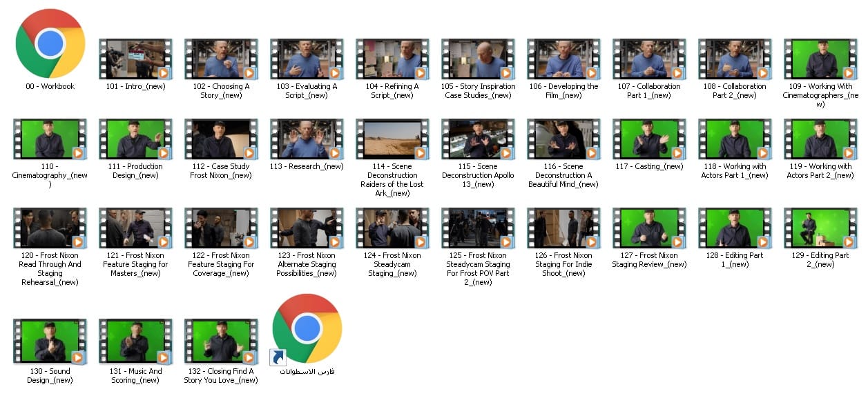This screenshot has height=407, width=868.
Task: Select 106 - Developing the Film video
Action: (563, 59)
